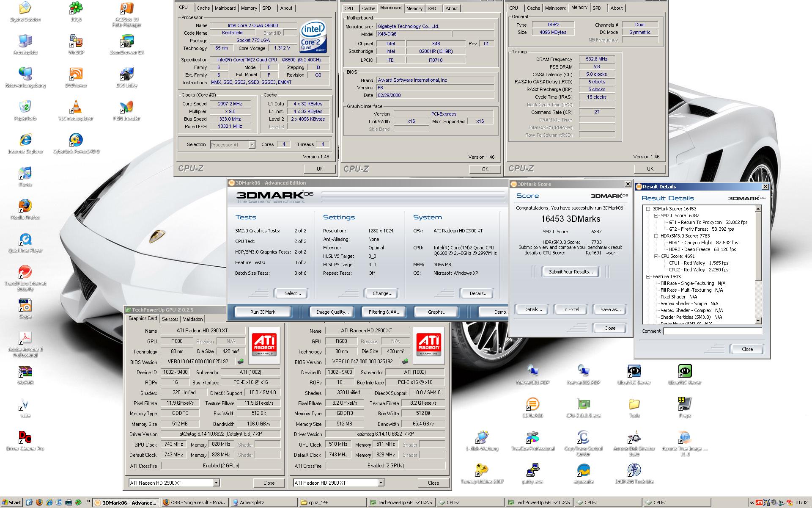
Task: Select CPU tab in Memory CPU-Z window
Action: pos(513,8)
